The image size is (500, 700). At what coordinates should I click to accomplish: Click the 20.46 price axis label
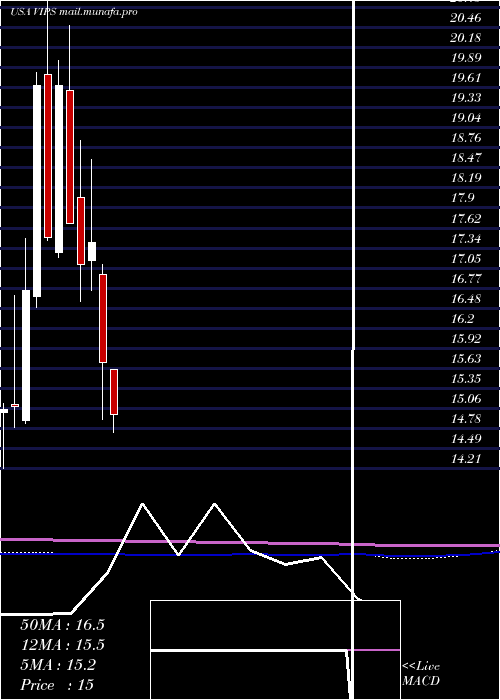(x=466, y=18)
